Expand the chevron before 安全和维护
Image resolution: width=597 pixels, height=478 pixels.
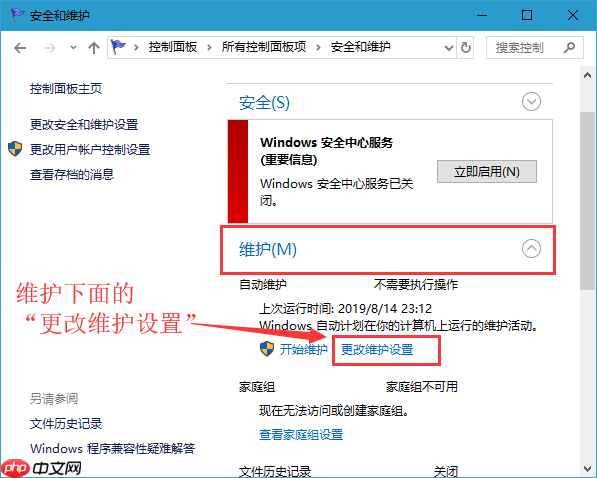click(x=318, y=48)
